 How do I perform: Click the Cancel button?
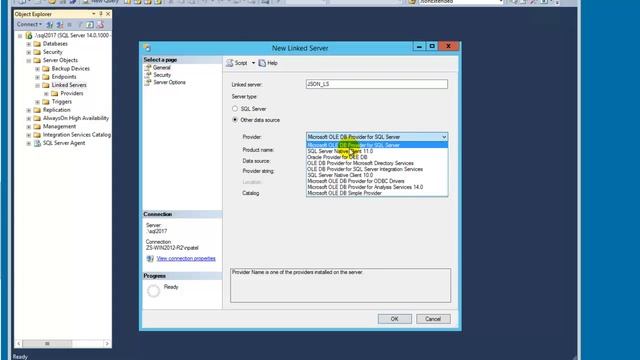click(x=433, y=319)
